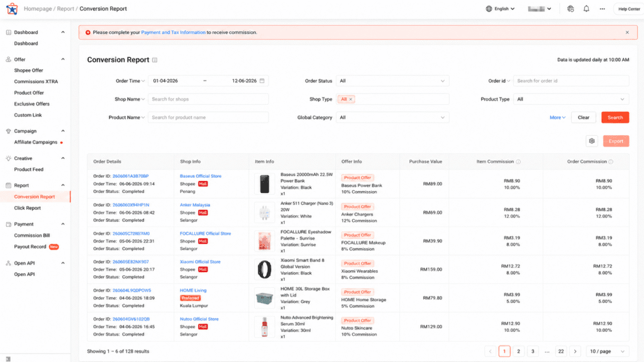The width and height of the screenshot is (644, 362).
Task: Open the three-dot more options menu
Action: click(602, 9)
